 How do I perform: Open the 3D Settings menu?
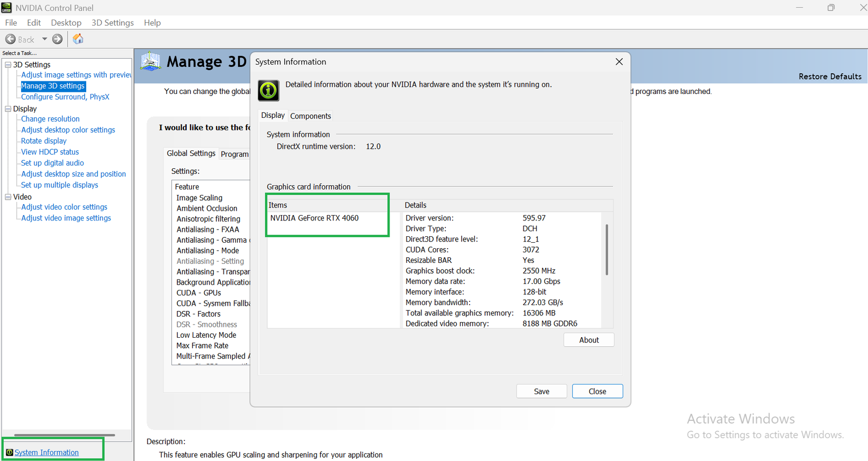point(112,23)
